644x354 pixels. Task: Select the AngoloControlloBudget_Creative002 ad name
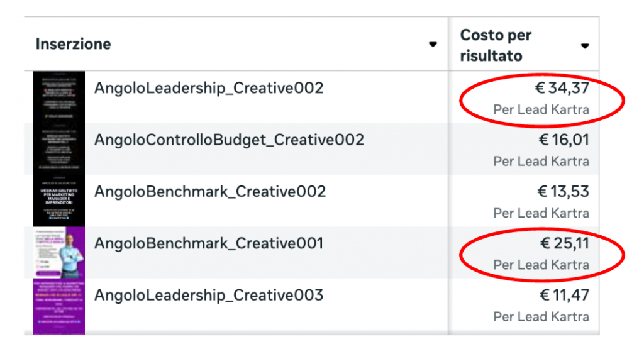(x=229, y=140)
